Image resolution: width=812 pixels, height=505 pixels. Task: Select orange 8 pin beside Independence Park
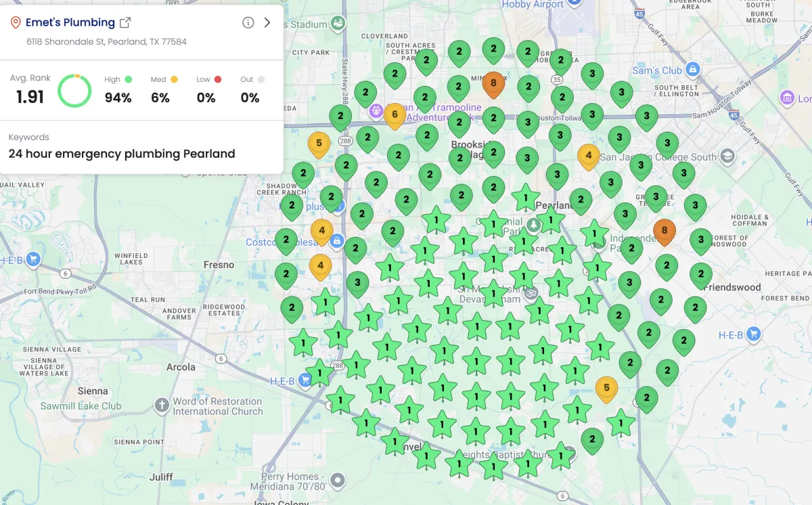coord(664,231)
